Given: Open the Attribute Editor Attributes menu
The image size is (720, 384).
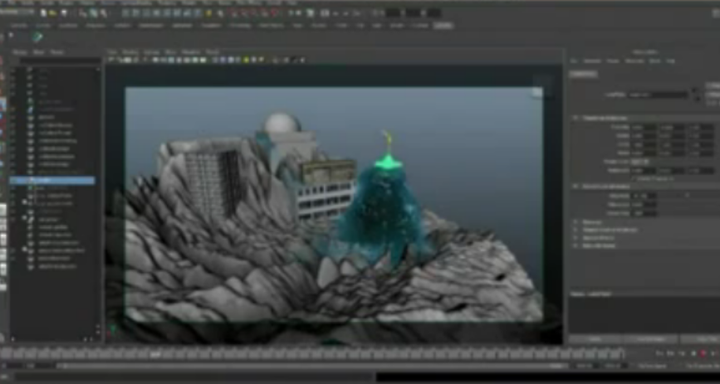Looking at the screenshot, I should 635,61.
